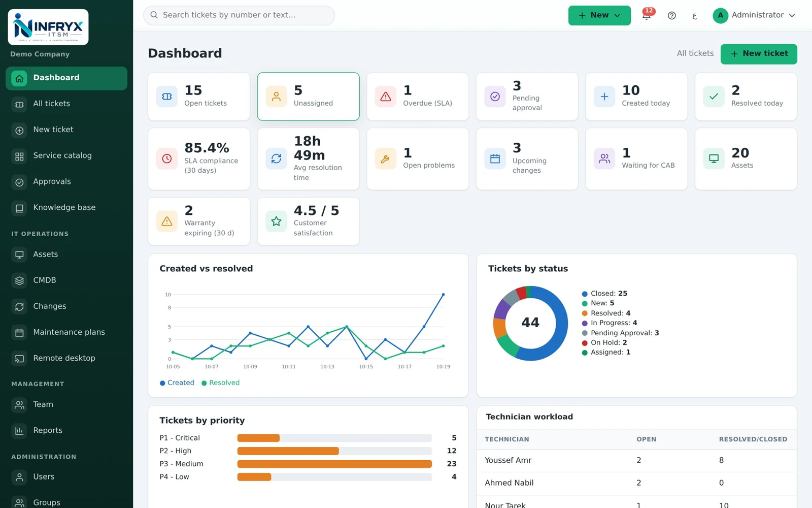812x508 pixels.
Task: Open Users in the sidebar
Action: (66, 477)
